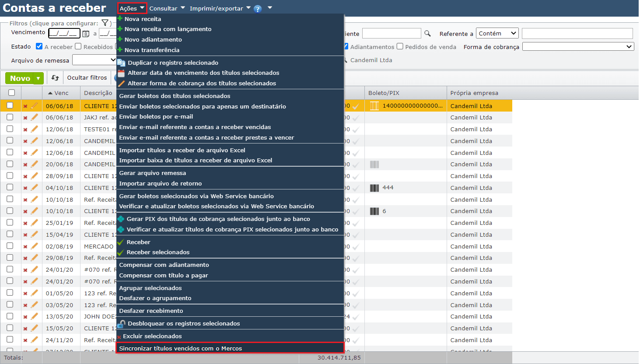The width and height of the screenshot is (640, 364).
Task: Click the pencil icon on the 15/04/19 row
Action: [35, 234]
